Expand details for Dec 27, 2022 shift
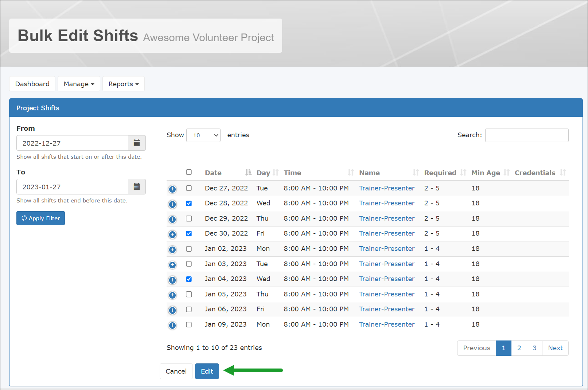Image resolution: width=588 pixels, height=390 pixels. click(x=172, y=189)
